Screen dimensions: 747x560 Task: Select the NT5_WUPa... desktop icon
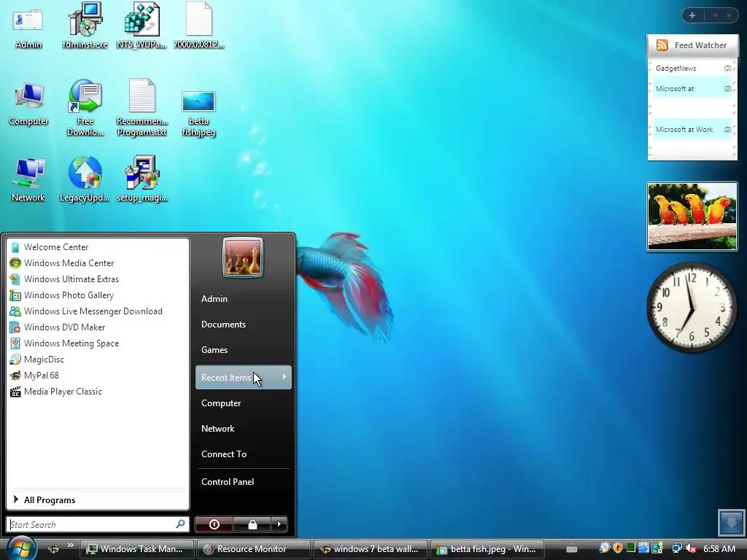point(142,26)
